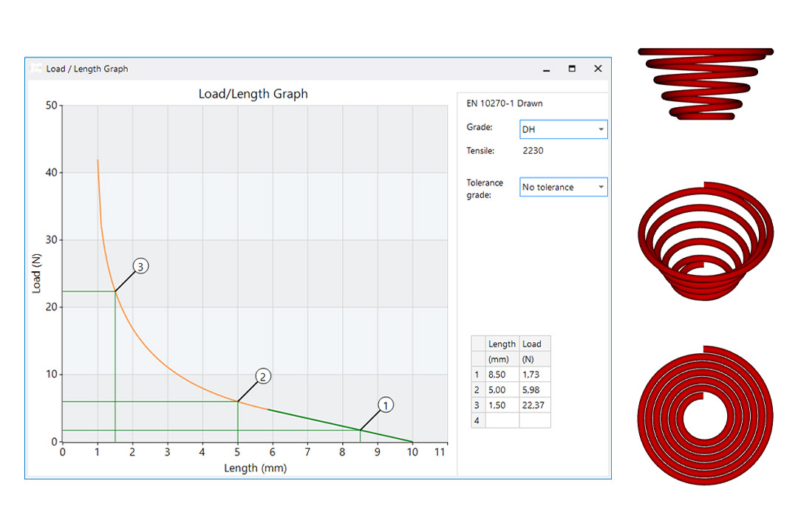Screen dimensions: 798x532
Task: Click the Load column header
Action: (x=534, y=344)
